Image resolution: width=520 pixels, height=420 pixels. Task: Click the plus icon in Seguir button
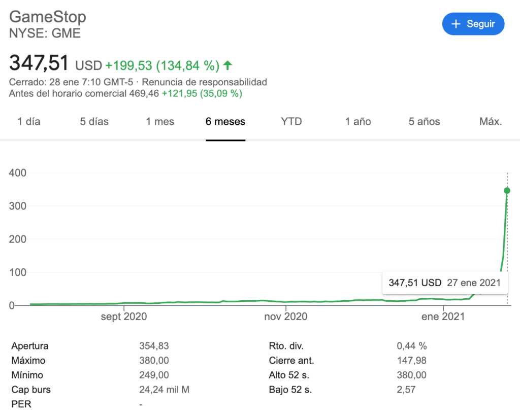point(456,24)
